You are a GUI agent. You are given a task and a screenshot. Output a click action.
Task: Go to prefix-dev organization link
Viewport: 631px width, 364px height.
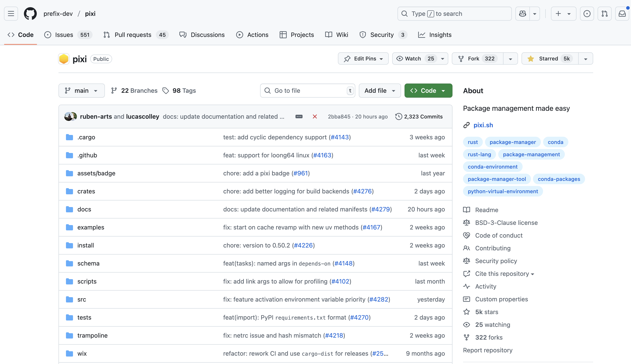tap(58, 13)
